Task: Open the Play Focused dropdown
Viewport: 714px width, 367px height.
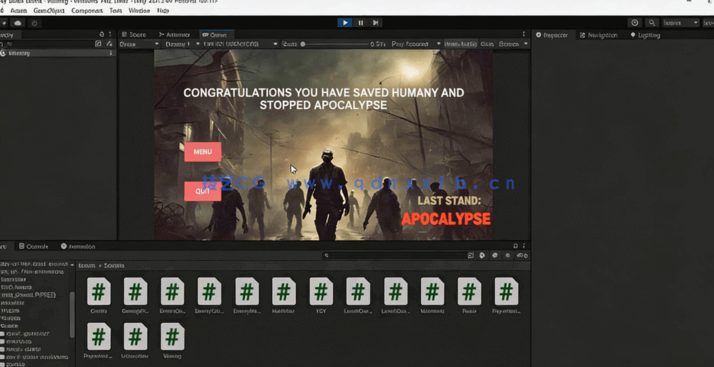Action: [x=416, y=44]
